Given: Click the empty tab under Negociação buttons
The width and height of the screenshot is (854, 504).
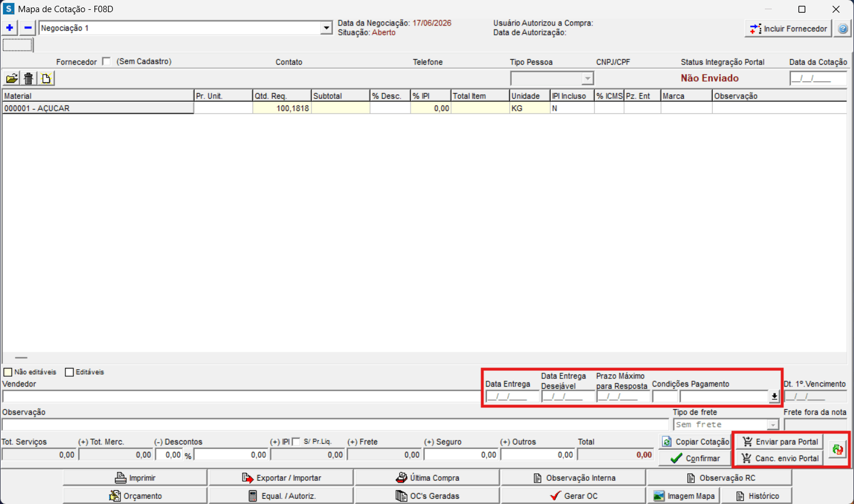Looking at the screenshot, I should click(18, 45).
